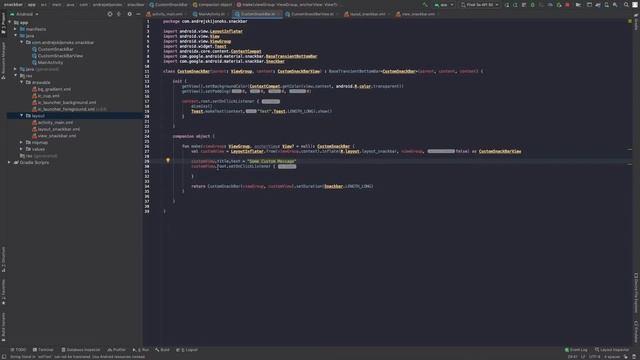Collapse the layout folder
640x360 pixels.
point(22,116)
